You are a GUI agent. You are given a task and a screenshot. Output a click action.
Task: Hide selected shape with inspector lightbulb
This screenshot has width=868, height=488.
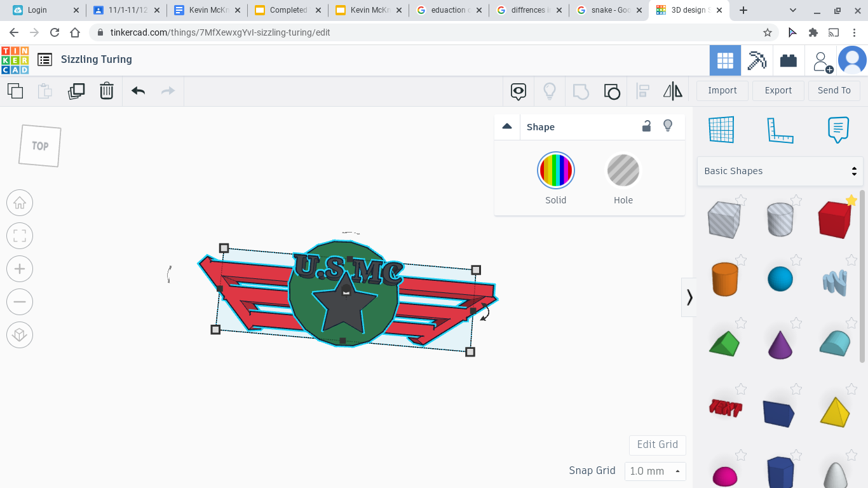coord(668,126)
